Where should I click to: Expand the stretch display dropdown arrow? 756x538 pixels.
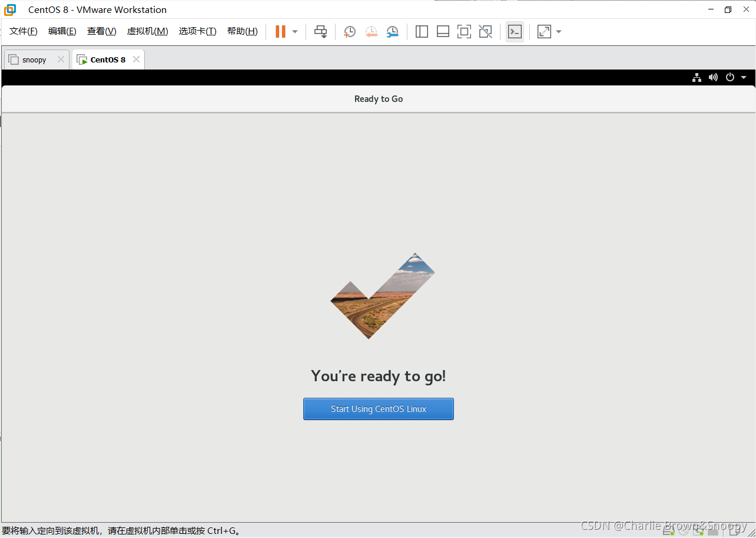pos(559,32)
